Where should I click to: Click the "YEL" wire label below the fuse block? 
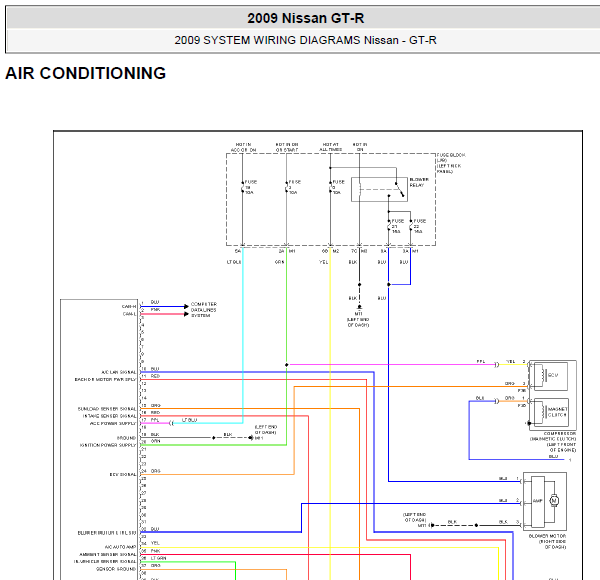click(324, 262)
